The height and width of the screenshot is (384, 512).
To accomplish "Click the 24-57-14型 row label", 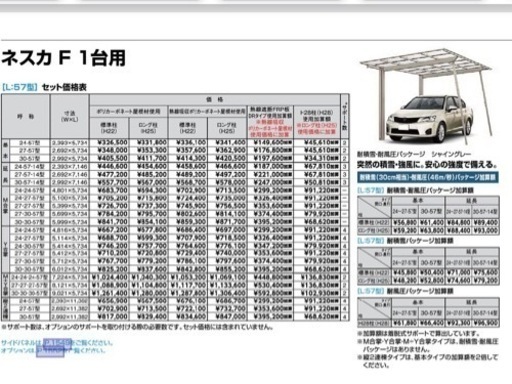I will click(29, 166).
